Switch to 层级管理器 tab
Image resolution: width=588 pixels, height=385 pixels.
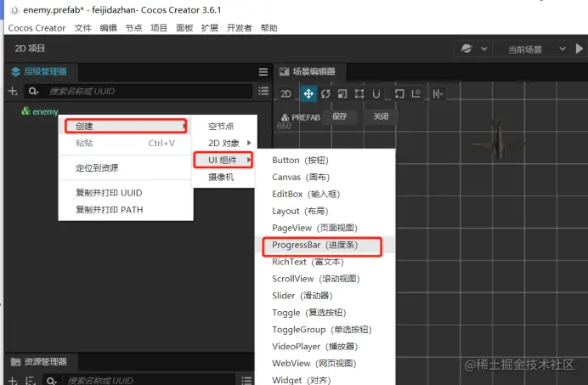pyautogui.click(x=40, y=71)
